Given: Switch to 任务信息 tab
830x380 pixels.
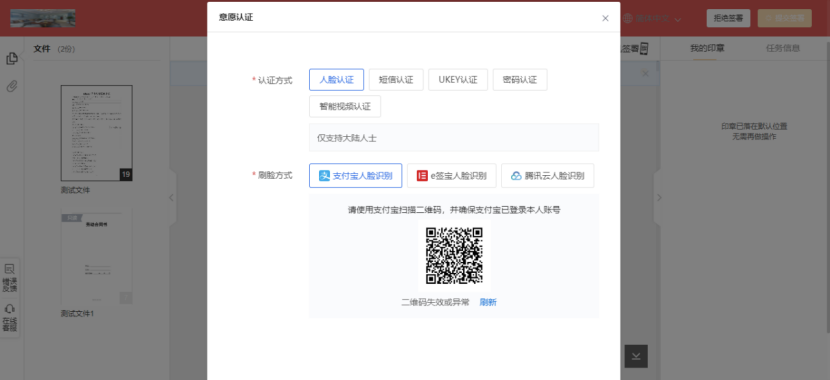Looking at the screenshot, I should (x=783, y=48).
